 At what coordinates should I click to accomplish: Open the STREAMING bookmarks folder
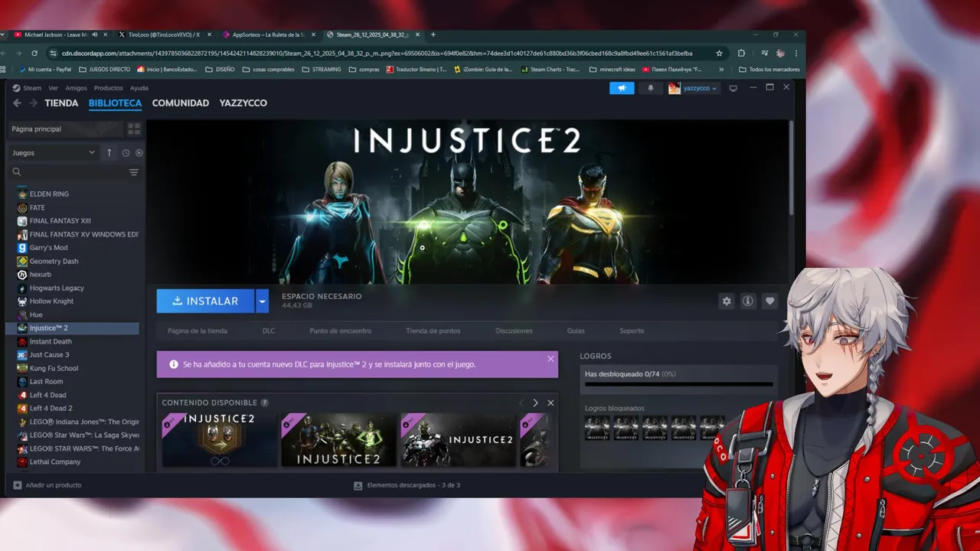point(322,69)
